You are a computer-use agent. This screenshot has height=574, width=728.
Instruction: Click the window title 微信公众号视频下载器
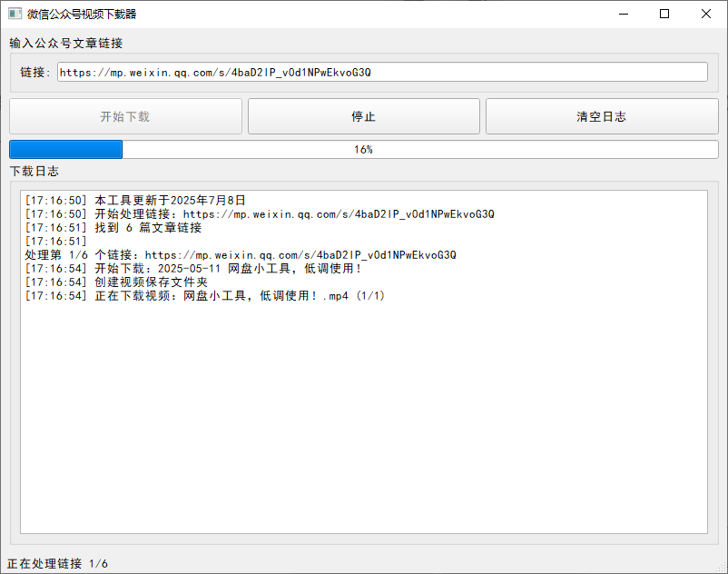(x=82, y=14)
